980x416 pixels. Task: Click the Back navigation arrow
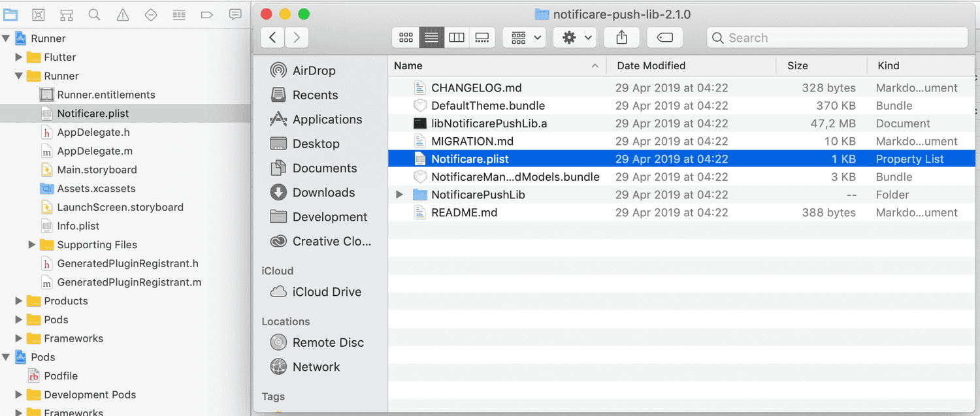(x=272, y=37)
